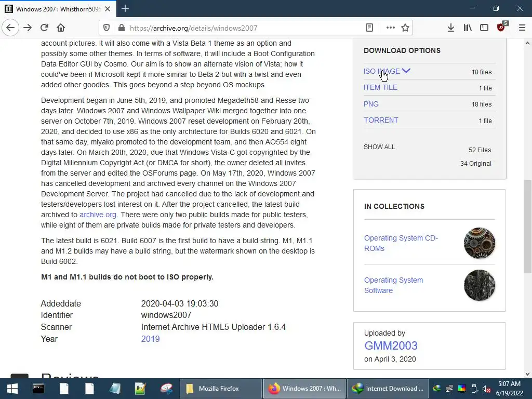Open the ISO IMAGE download link

click(x=382, y=71)
